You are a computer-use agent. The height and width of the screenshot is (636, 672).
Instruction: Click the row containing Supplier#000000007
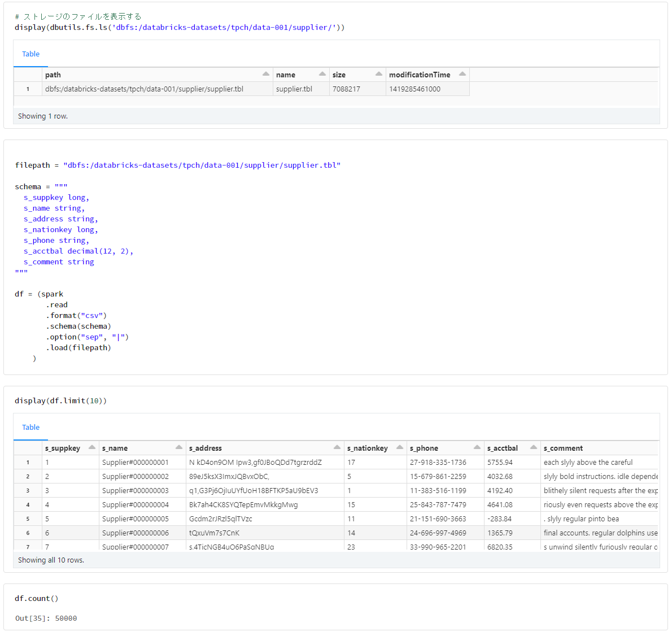coord(226,547)
